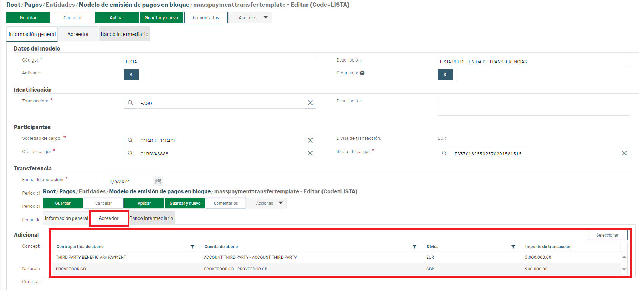Click help icon next to Crear solo

[x=362, y=73]
